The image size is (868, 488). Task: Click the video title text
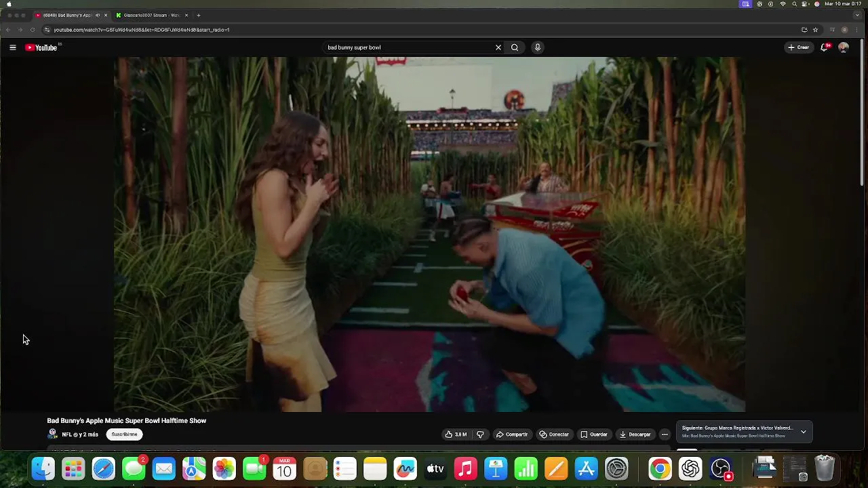click(127, 421)
